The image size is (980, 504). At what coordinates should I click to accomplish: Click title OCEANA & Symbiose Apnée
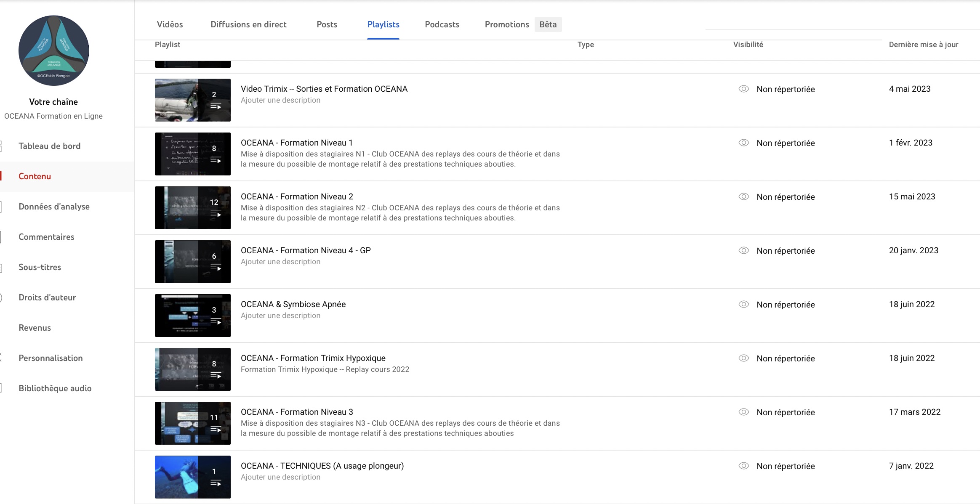[x=293, y=304]
